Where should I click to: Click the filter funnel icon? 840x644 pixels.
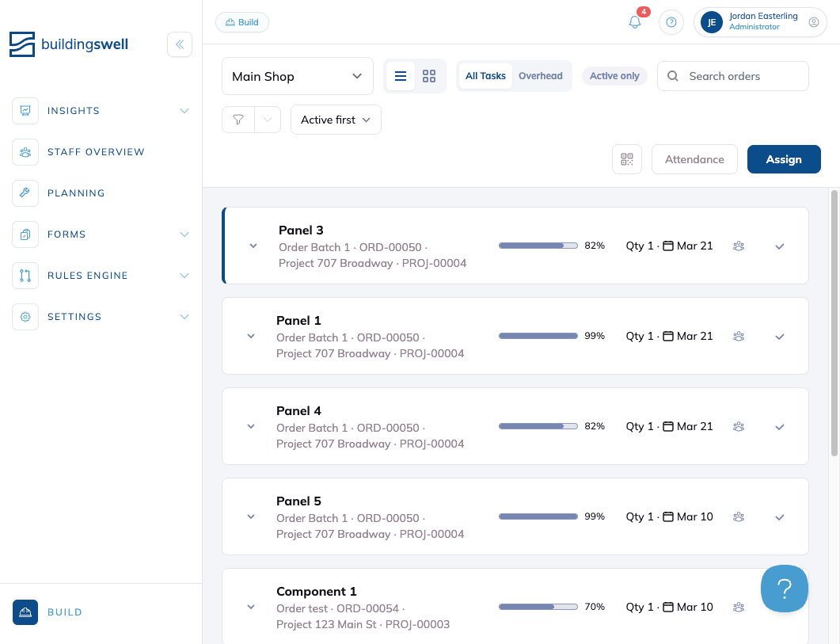[238, 120]
